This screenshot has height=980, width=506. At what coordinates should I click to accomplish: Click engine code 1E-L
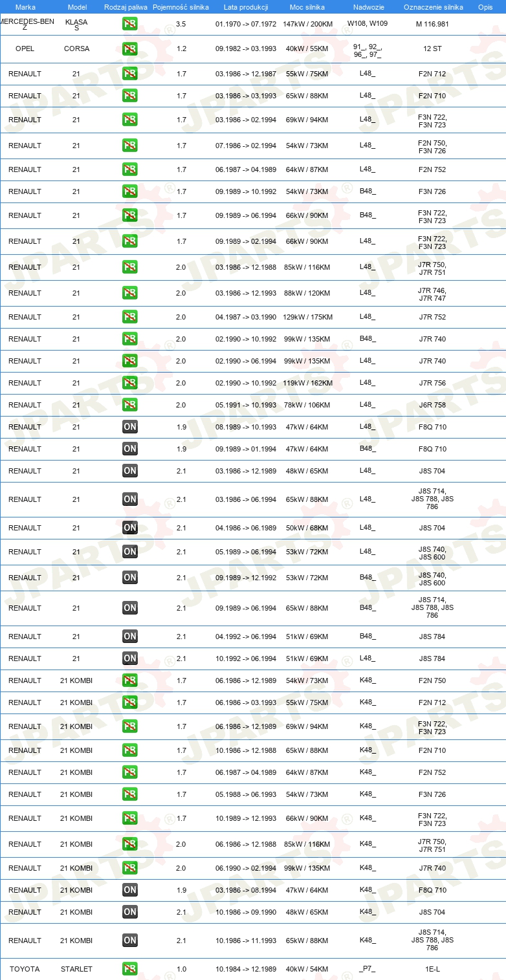(x=432, y=969)
